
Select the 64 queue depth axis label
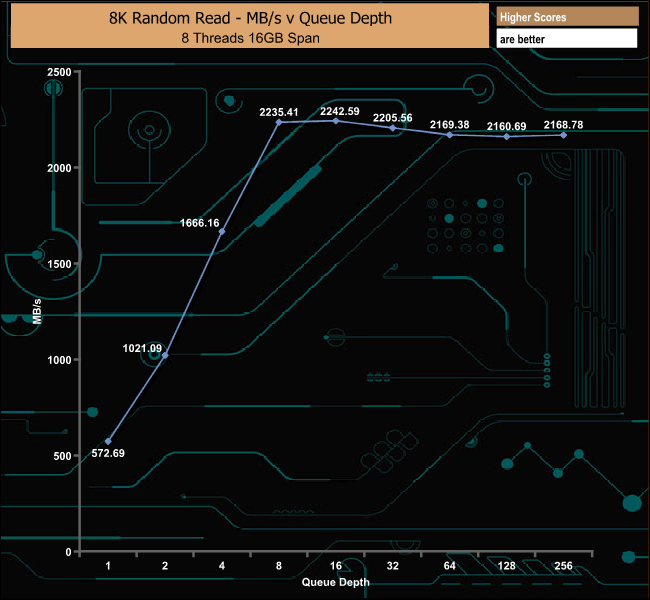450,566
